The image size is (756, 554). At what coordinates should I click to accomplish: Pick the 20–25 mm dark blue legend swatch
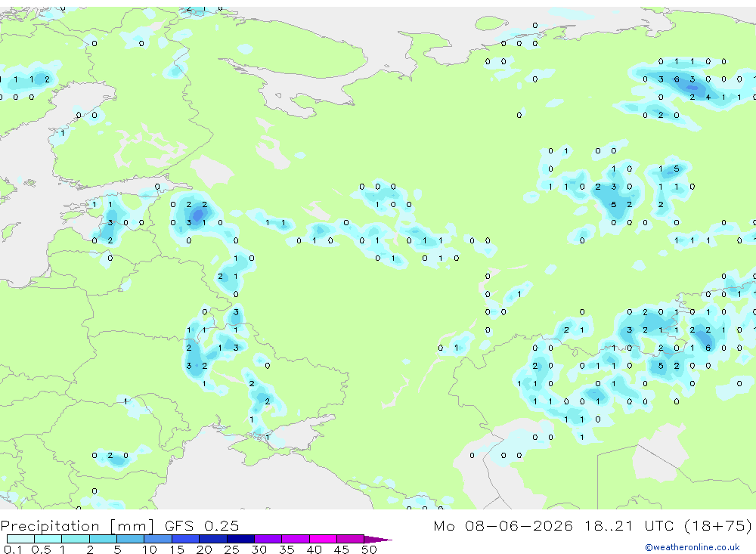coord(213,539)
